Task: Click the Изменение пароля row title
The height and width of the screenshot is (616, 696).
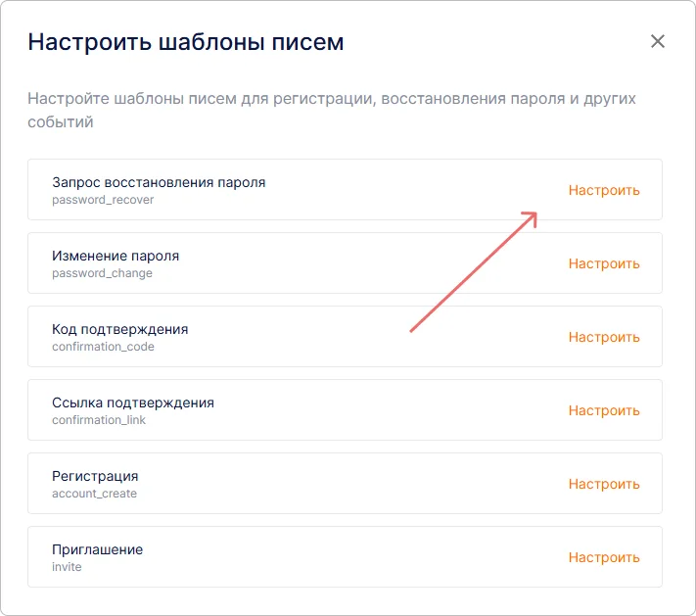Action: (x=116, y=256)
